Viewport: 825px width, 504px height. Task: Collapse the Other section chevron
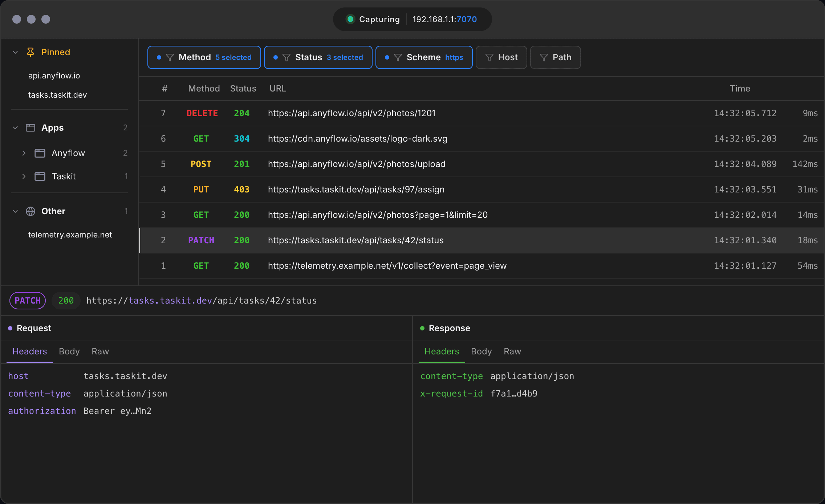[x=15, y=211]
